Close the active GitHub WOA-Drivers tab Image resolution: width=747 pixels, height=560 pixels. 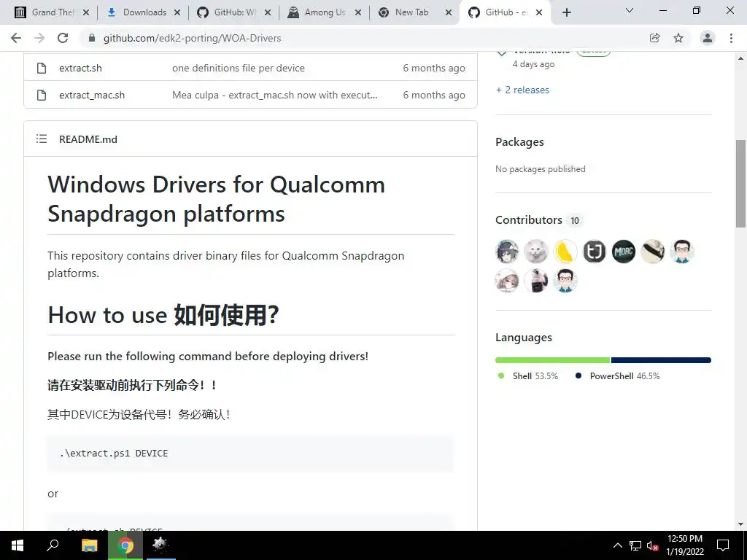pos(539,13)
